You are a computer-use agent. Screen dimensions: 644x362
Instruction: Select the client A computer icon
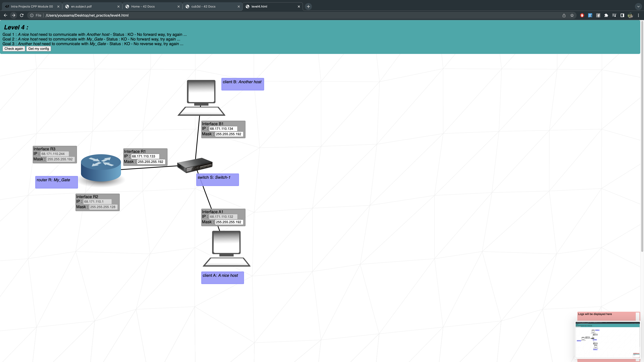pyautogui.click(x=227, y=249)
